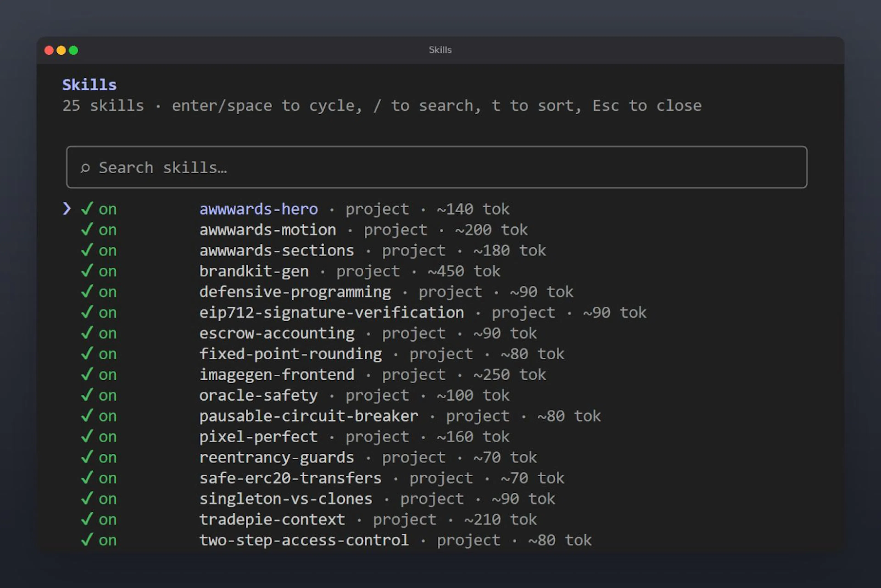Click the magnifier icon in search box

[x=85, y=168]
